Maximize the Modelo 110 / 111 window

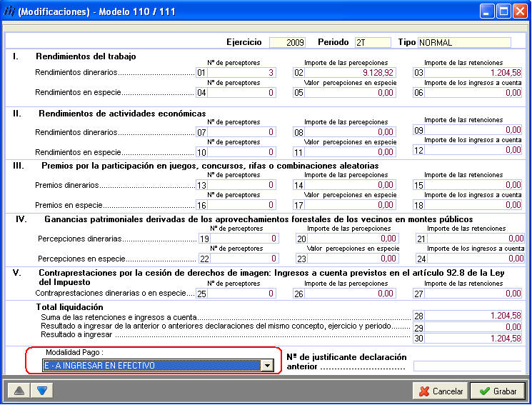pyautogui.click(x=504, y=11)
